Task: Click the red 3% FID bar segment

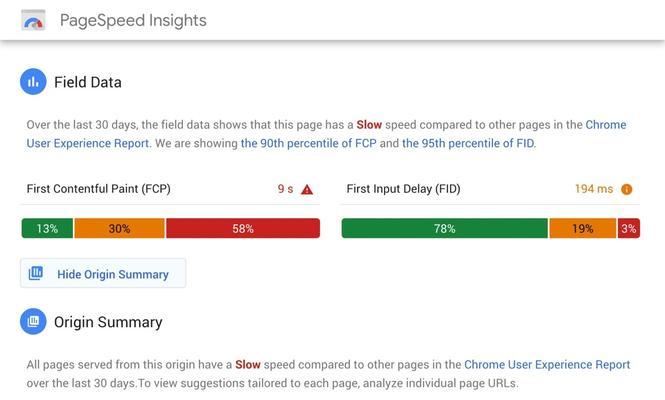Action: pos(629,228)
